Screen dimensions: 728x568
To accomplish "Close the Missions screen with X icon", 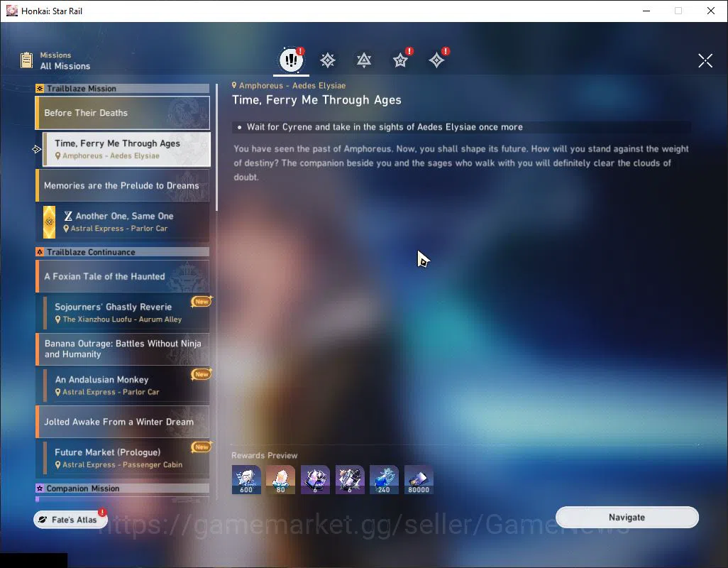I will click(705, 60).
